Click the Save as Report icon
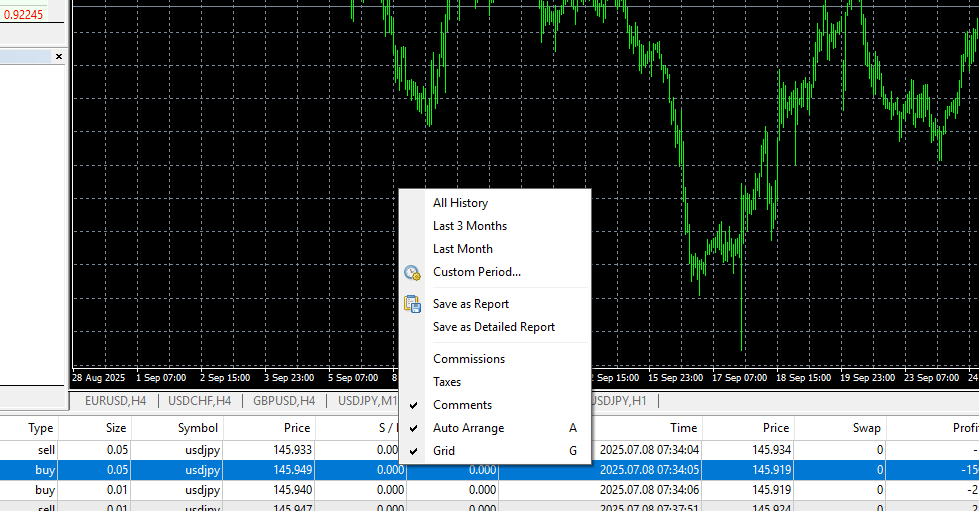The image size is (979, 511). (412, 304)
